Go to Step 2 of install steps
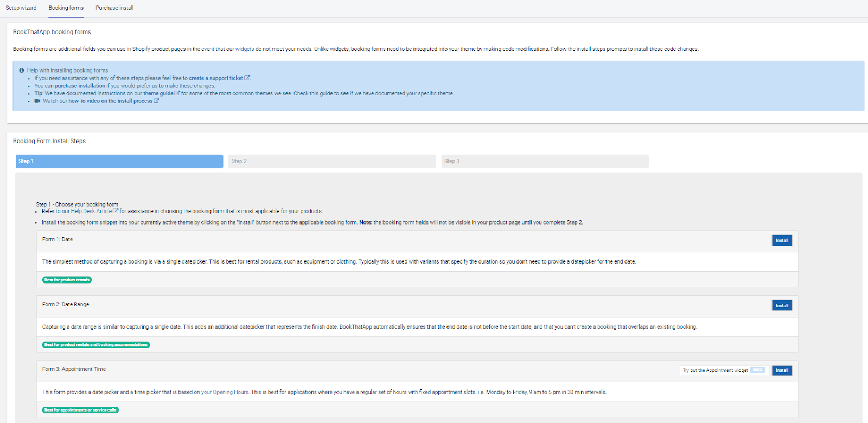 pyautogui.click(x=331, y=161)
